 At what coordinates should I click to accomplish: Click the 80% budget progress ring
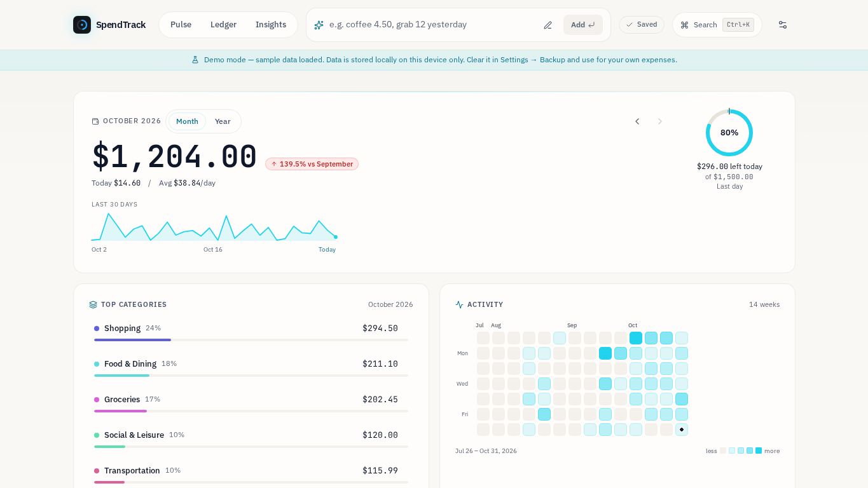[x=729, y=132]
